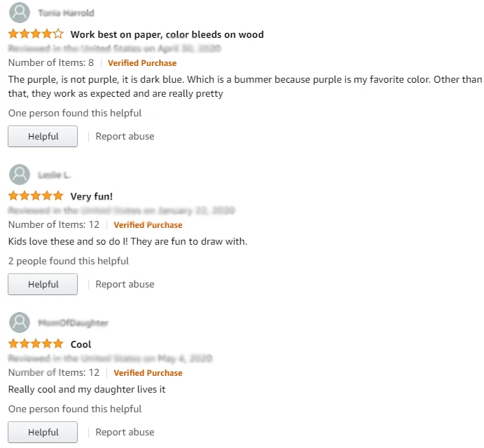Report abuse on MomOfDaughter's review

click(x=125, y=433)
